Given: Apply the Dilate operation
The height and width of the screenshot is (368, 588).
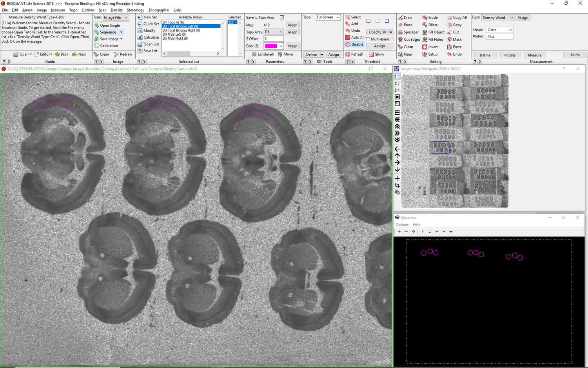Looking at the screenshot, I should click(430, 25).
